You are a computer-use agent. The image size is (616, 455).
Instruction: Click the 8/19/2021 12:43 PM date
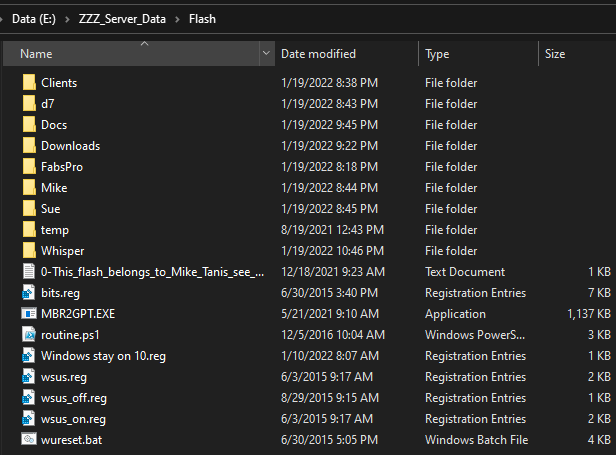(332, 230)
